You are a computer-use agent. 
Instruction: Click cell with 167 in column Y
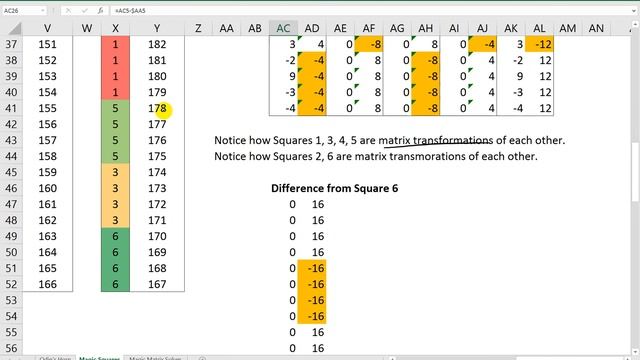pyautogui.click(x=157, y=284)
